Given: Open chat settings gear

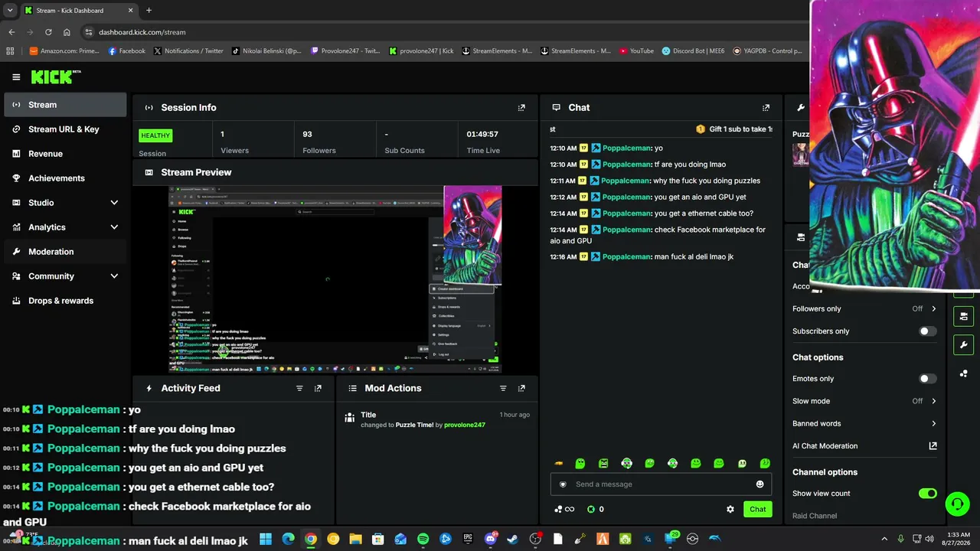Looking at the screenshot, I should 730,510.
